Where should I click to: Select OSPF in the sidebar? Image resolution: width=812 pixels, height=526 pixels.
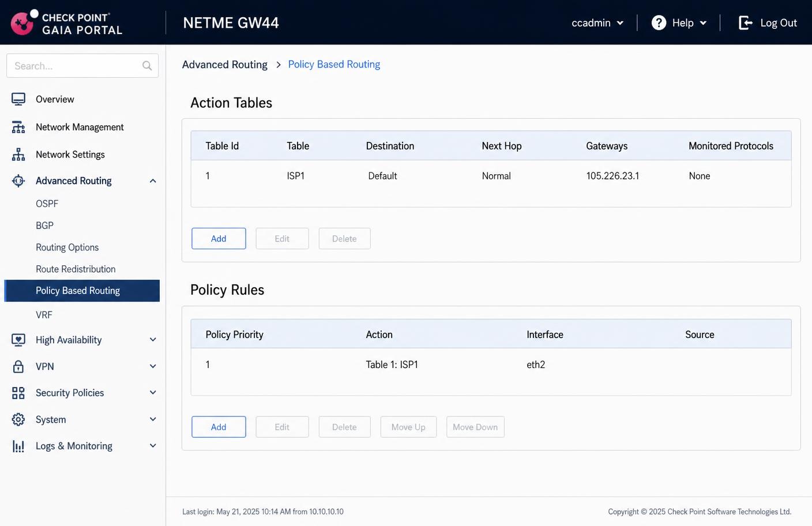coord(47,204)
